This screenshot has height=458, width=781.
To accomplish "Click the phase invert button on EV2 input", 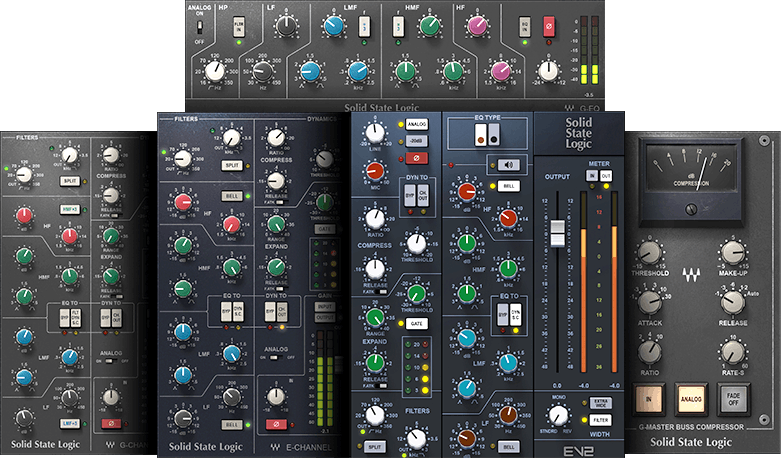I will pyautogui.click(x=417, y=158).
